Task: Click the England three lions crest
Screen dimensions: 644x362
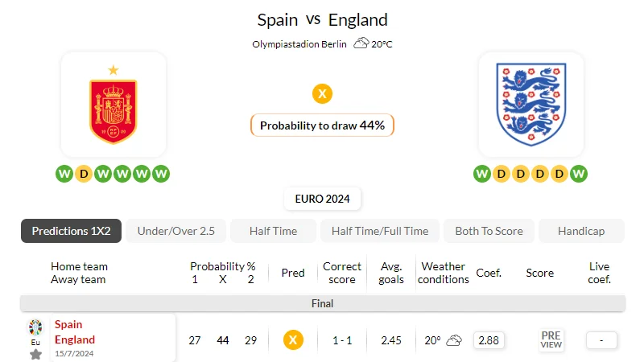Action: (x=531, y=105)
